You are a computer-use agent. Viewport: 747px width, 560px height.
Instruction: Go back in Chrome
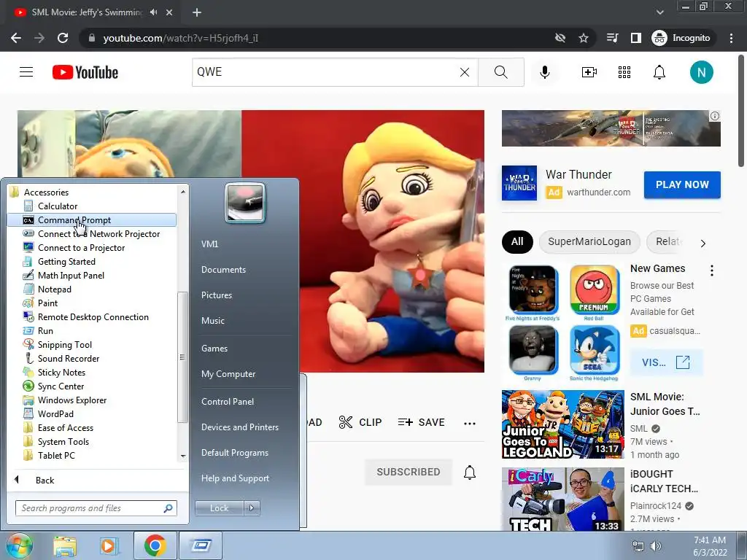pos(16,38)
